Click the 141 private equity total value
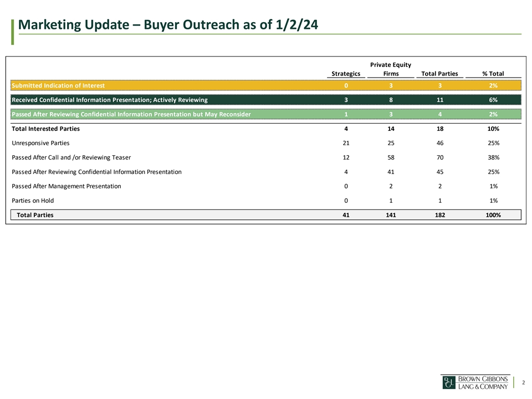This screenshot has width=532, height=399. tap(391, 215)
